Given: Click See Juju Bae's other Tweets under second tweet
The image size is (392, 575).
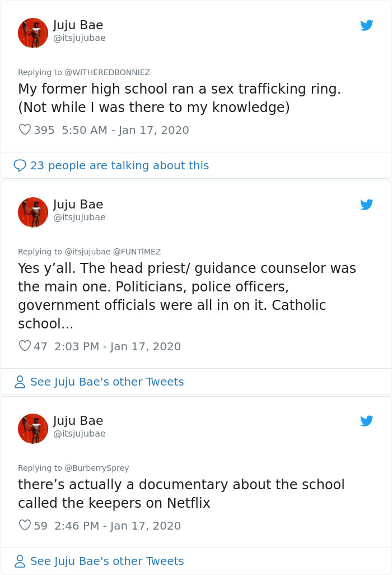Looking at the screenshot, I should coord(106,382).
